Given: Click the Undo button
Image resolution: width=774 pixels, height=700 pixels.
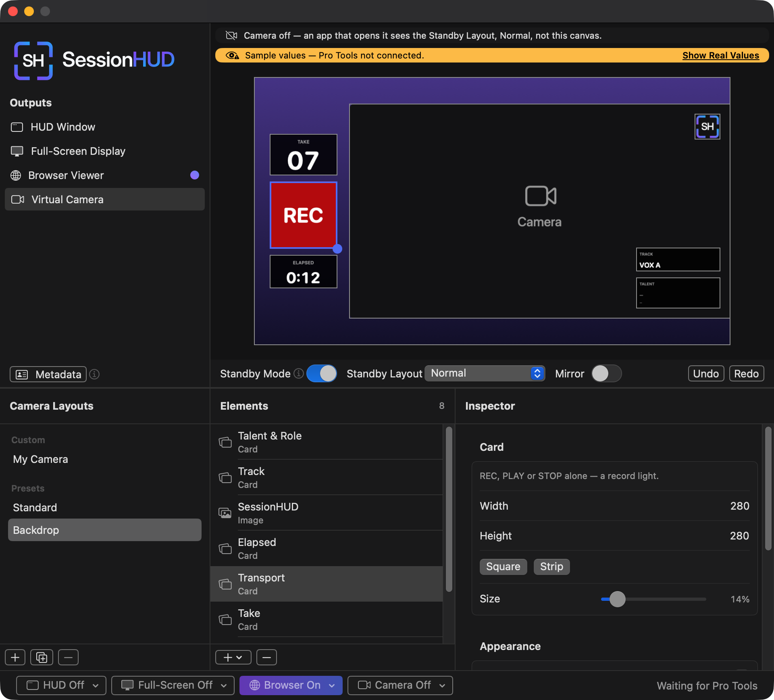Looking at the screenshot, I should click(x=706, y=374).
